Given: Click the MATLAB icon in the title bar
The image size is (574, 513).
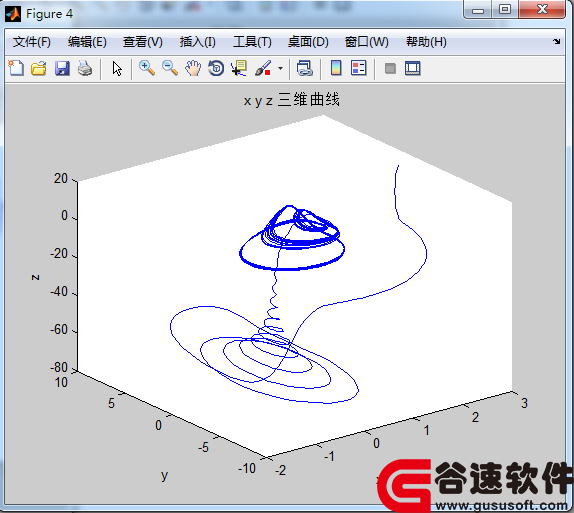Looking at the screenshot, I should [x=13, y=14].
